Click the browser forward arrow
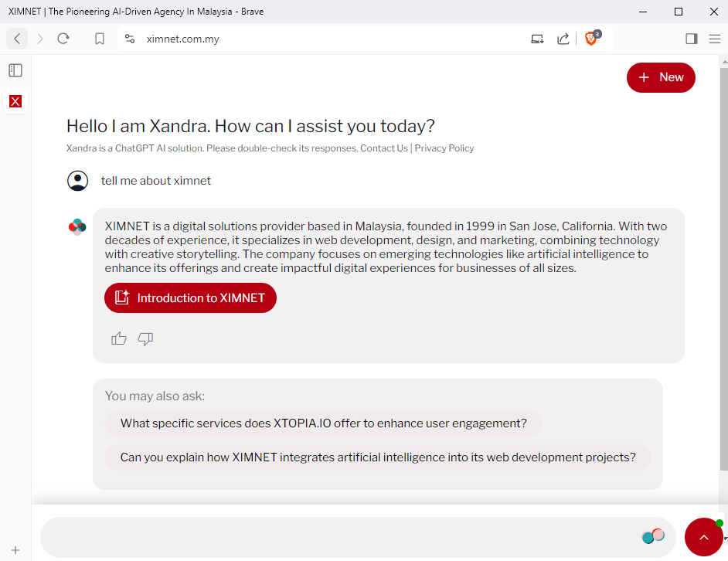The height and width of the screenshot is (561, 728). (40, 39)
